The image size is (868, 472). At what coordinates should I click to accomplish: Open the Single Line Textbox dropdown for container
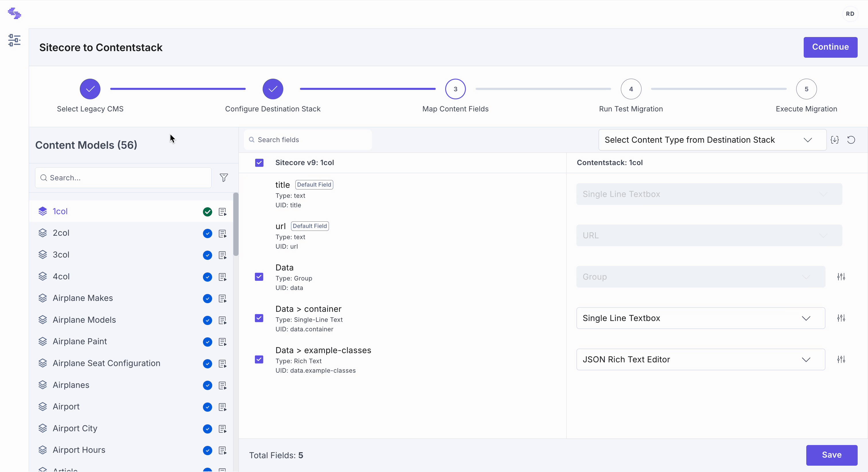coord(701,318)
